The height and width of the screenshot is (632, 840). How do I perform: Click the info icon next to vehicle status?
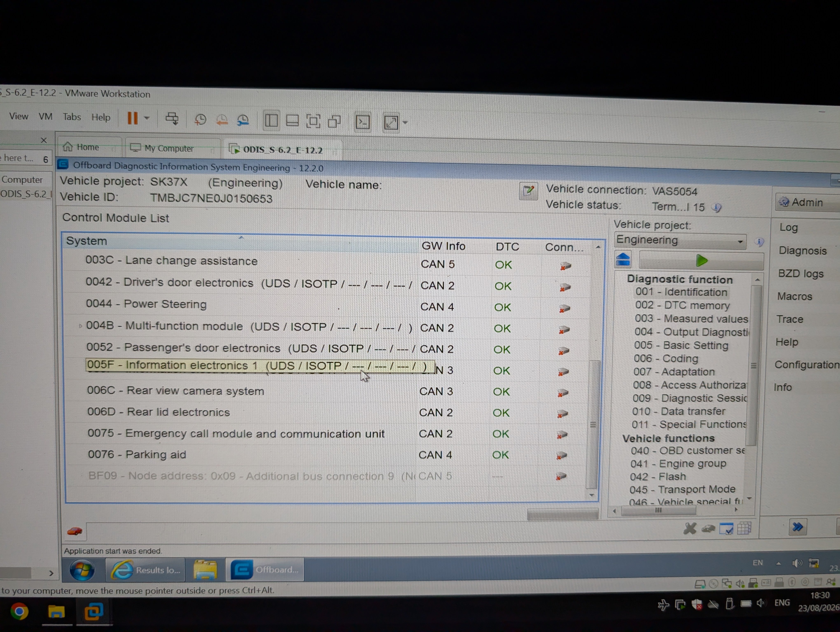[x=716, y=208]
